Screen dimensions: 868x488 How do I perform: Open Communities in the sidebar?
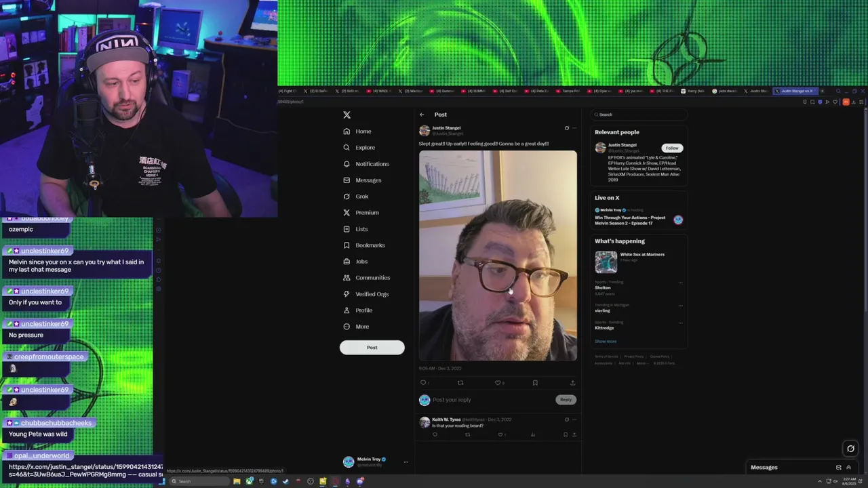pyautogui.click(x=366, y=278)
